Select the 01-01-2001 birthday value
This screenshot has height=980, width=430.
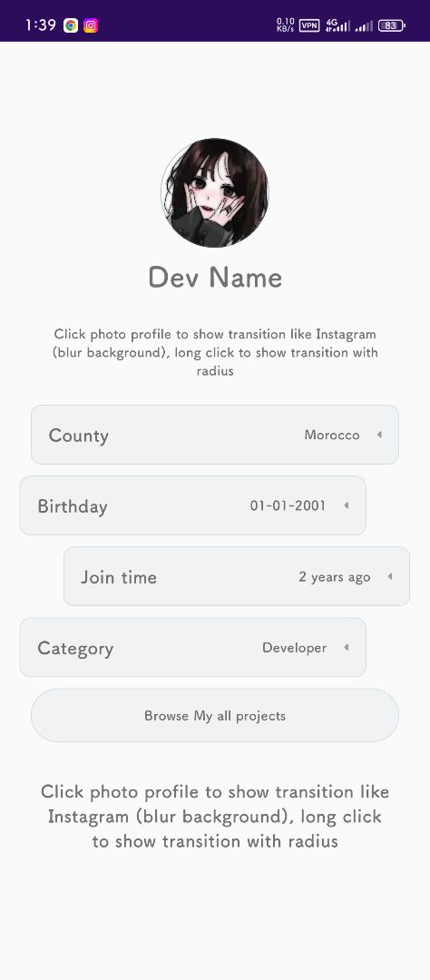[x=288, y=505]
